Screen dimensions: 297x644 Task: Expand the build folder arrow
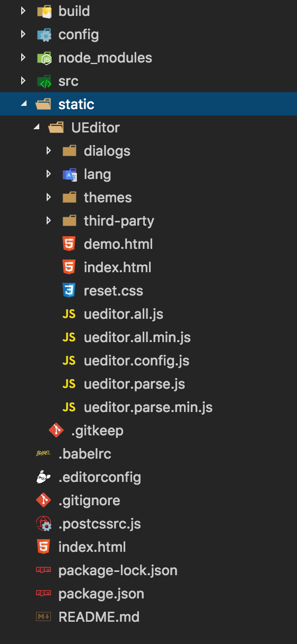click(x=23, y=11)
